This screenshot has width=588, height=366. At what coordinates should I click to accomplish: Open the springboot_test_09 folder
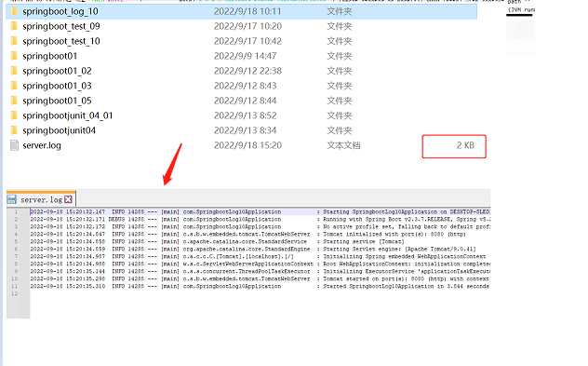[61, 26]
